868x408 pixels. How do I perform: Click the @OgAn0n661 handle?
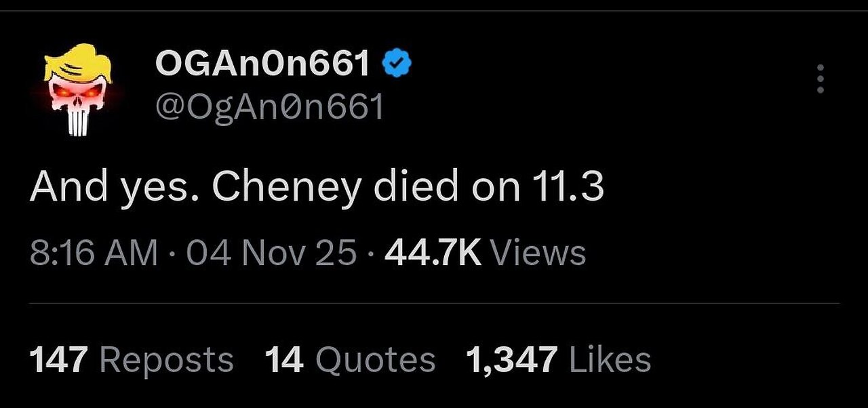tap(270, 106)
